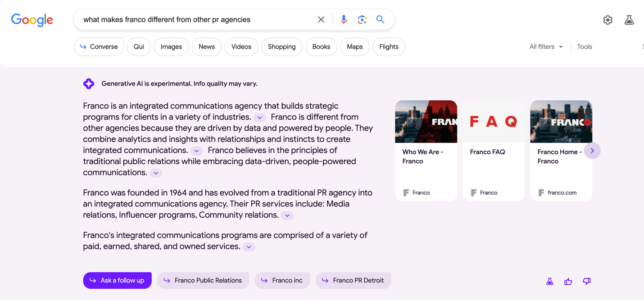Give thumbs up to the AI answer
The height and width of the screenshot is (300, 644).
coord(568,281)
